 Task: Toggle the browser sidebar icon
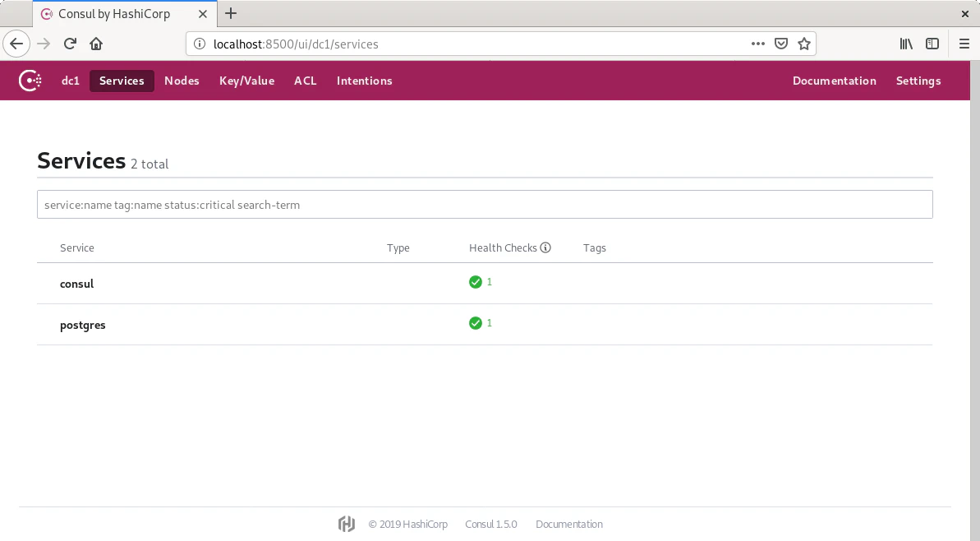(x=932, y=44)
